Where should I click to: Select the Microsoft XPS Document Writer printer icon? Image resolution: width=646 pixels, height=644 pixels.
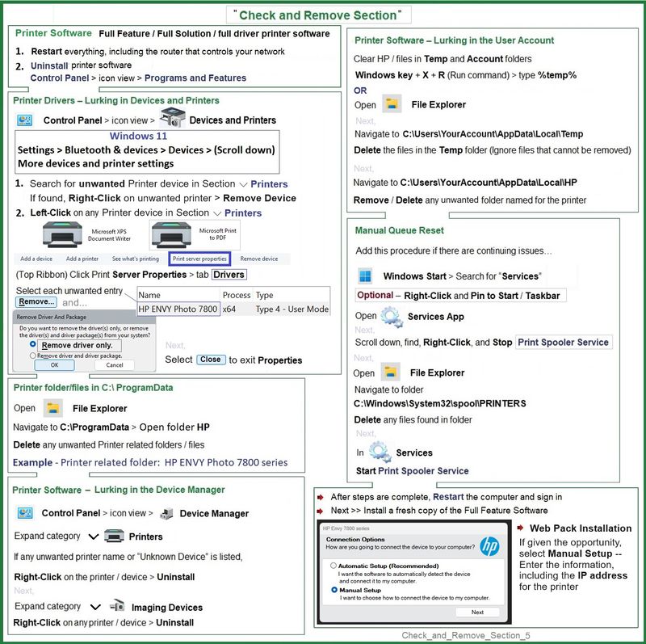point(62,234)
